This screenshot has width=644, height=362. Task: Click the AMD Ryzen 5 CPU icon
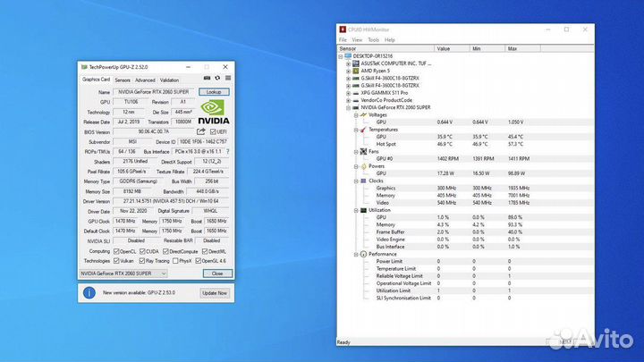356,71
